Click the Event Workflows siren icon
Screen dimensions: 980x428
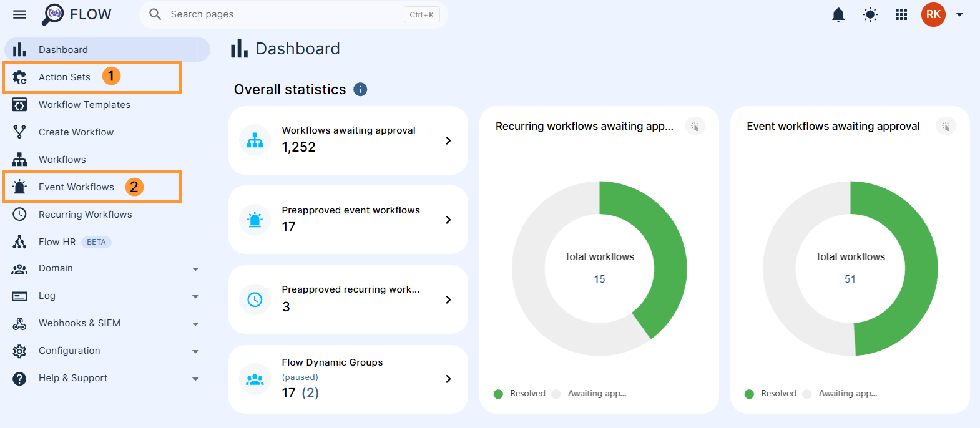pos(20,187)
